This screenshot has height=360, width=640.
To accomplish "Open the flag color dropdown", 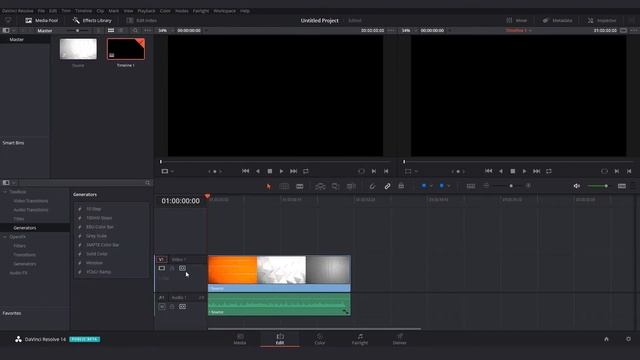I will [431, 186].
